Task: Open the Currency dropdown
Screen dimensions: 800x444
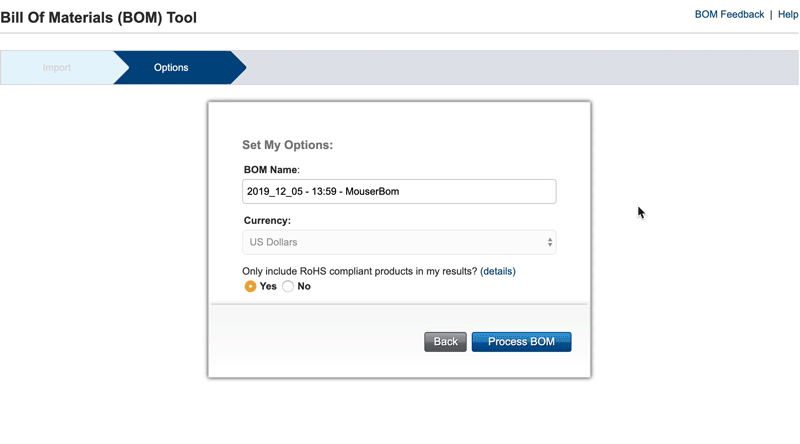Action: pyautogui.click(x=399, y=242)
